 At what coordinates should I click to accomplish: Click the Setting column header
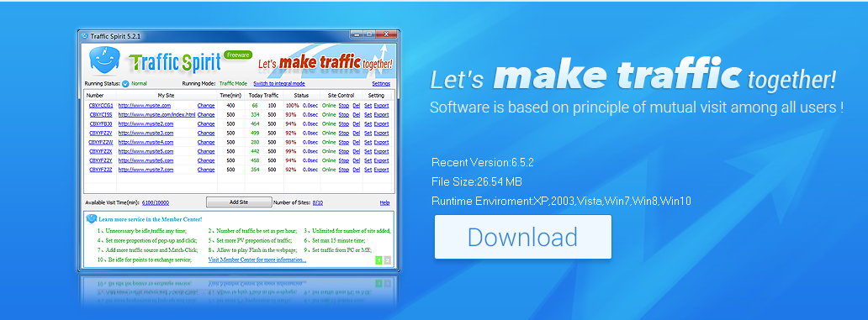[376, 96]
